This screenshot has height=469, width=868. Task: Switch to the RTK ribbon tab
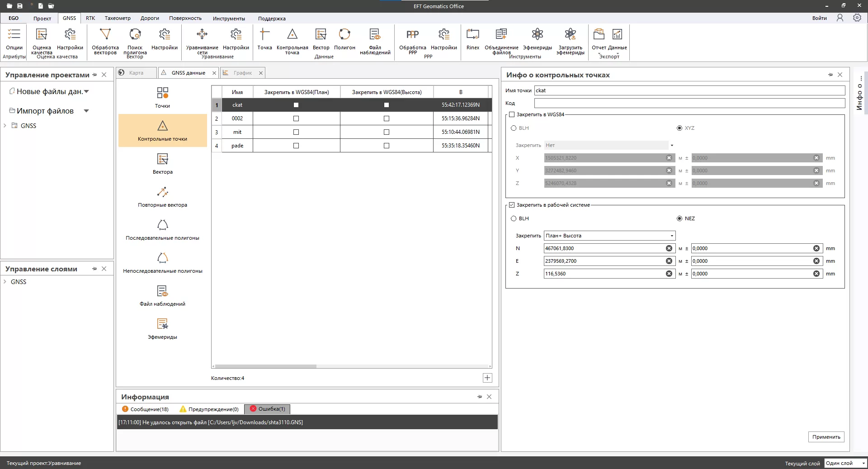click(x=90, y=18)
